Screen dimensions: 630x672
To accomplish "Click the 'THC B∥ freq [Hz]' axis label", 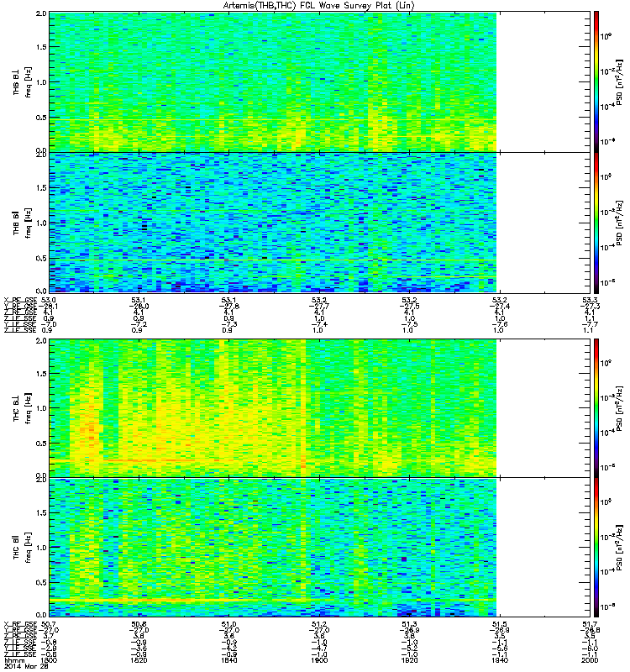I will [x=22, y=548].
